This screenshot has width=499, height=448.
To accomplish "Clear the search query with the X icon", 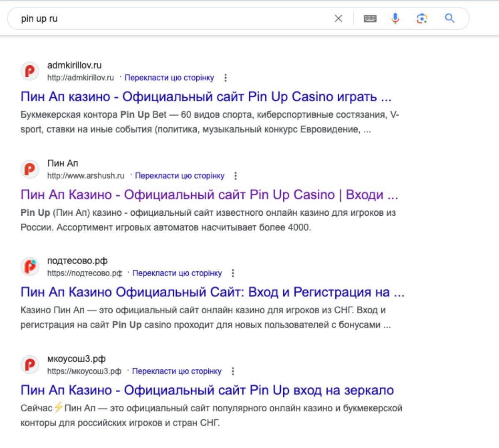I will (338, 18).
